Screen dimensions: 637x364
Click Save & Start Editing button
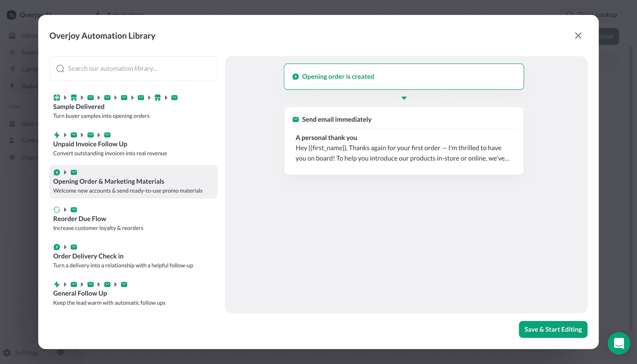pos(553,329)
